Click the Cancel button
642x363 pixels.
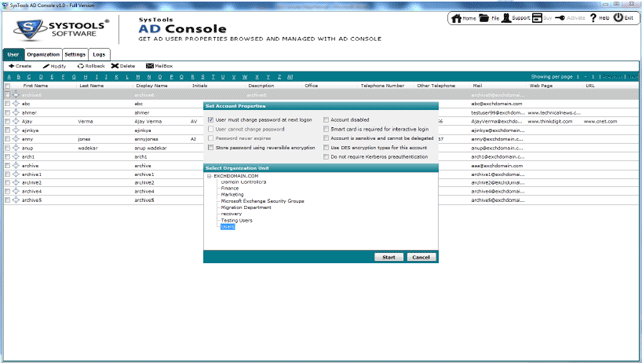[421, 257]
